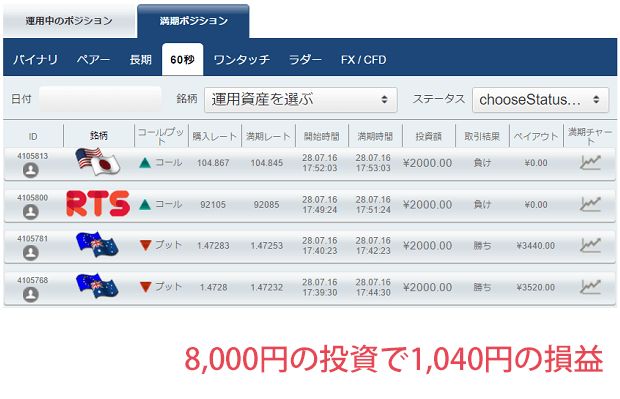The image size is (620, 399).
Task: Click the ペイアウト column header
Action: point(536,136)
